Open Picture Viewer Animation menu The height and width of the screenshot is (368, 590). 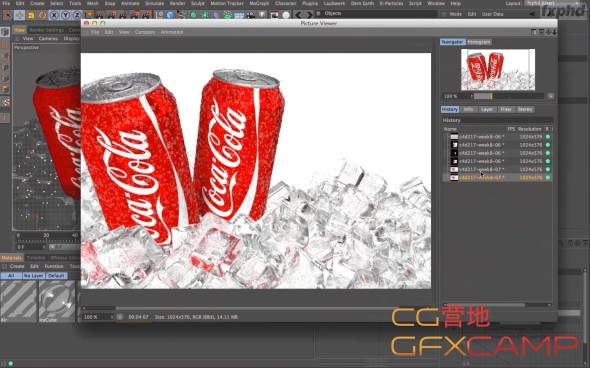click(x=172, y=32)
